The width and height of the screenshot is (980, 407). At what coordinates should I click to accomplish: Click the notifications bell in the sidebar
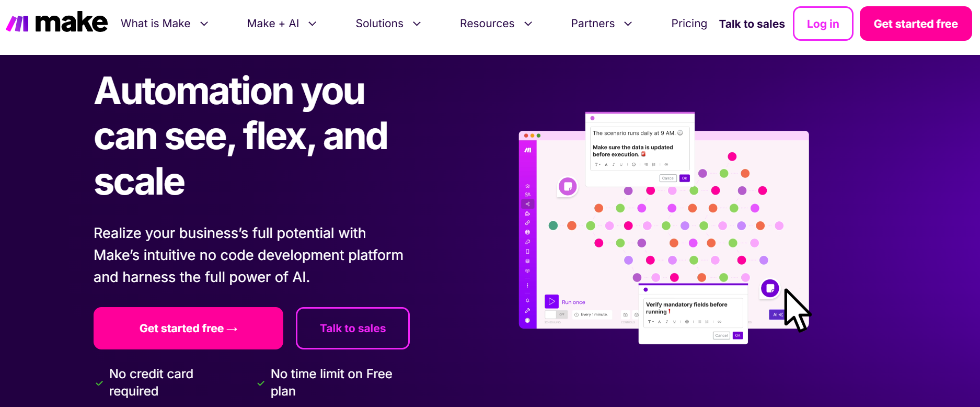(x=527, y=300)
